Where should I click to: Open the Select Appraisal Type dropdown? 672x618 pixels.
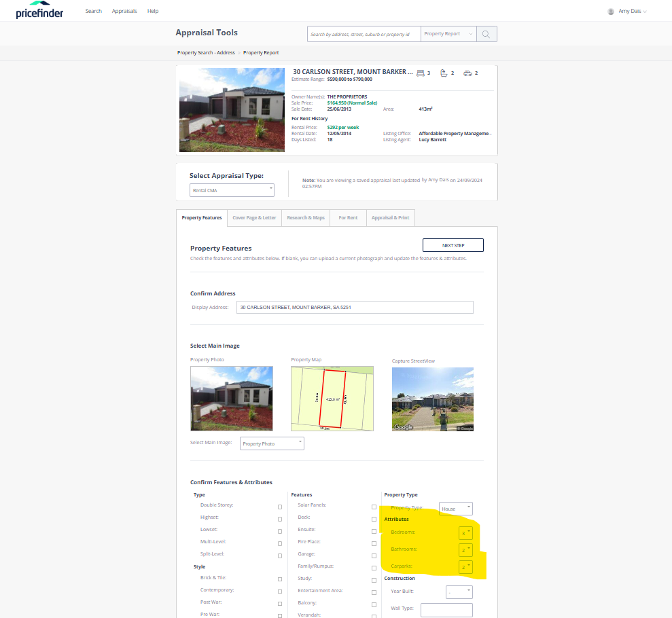tap(232, 190)
